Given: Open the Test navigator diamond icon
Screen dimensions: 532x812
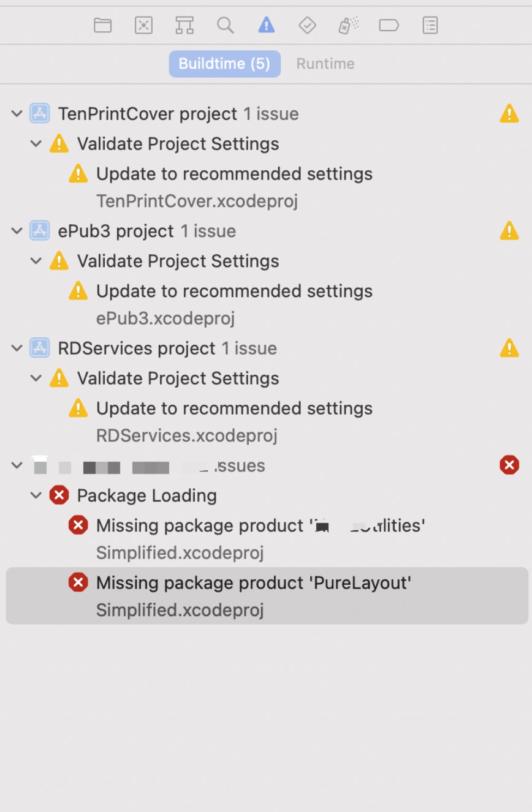Looking at the screenshot, I should click(x=307, y=25).
